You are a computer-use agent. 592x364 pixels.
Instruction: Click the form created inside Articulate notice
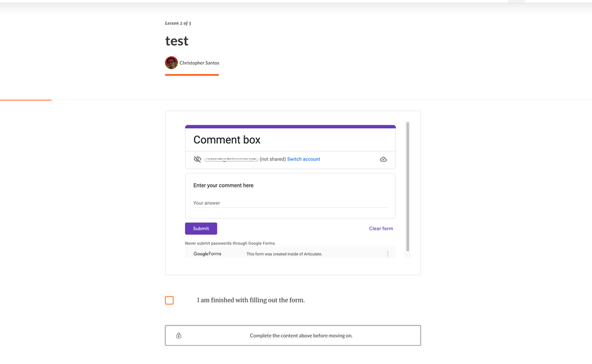284,254
